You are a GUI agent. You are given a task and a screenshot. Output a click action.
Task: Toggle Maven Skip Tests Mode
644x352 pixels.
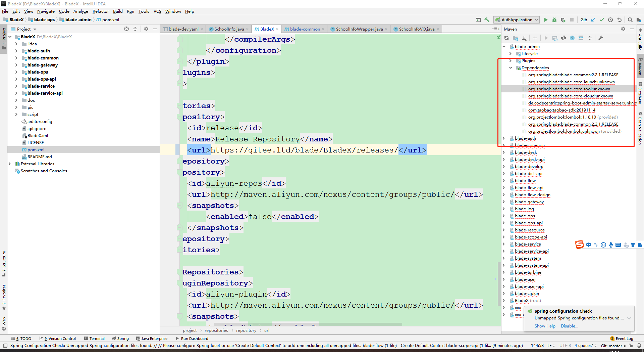572,38
